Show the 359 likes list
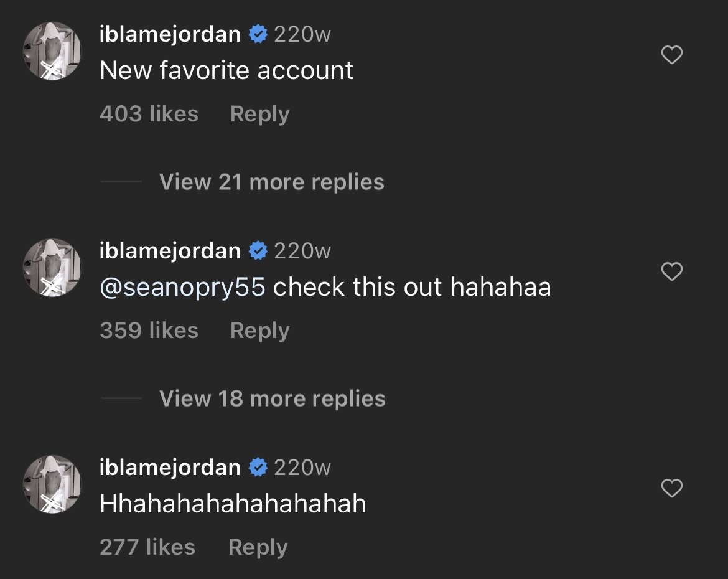728x579 pixels. [x=149, y=331]
